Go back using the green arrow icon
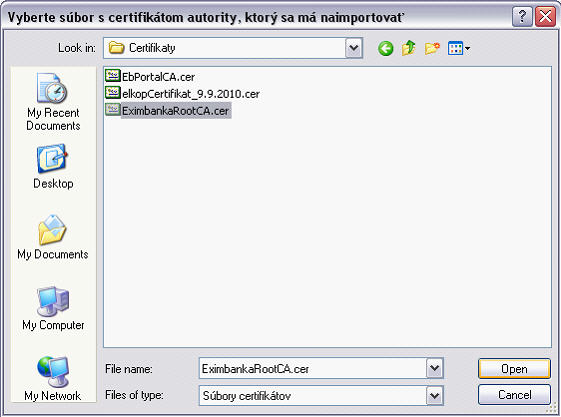 click(x=385, y=48)
